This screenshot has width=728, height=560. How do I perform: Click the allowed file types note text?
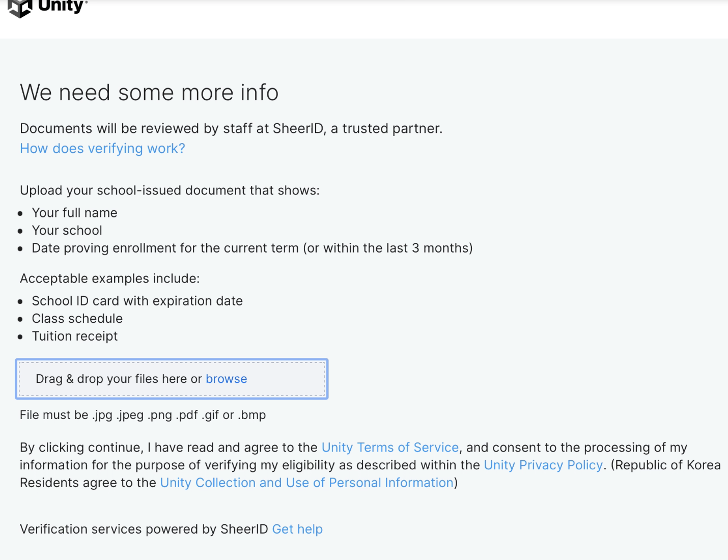[x=143, y=415]
